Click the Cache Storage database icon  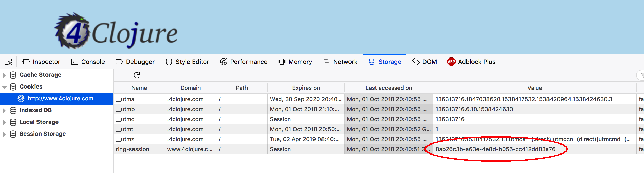(x=13, y=75)
